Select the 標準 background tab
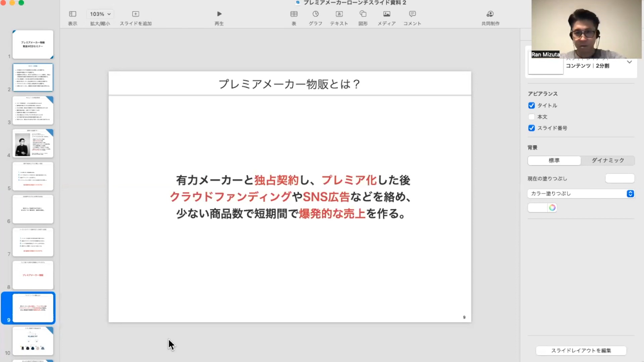This screenshot has width=644, height=362. click(554, 161)
